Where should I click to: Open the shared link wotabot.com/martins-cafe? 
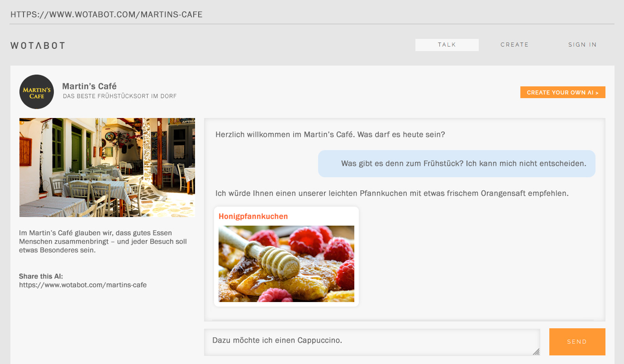[82, 285]
